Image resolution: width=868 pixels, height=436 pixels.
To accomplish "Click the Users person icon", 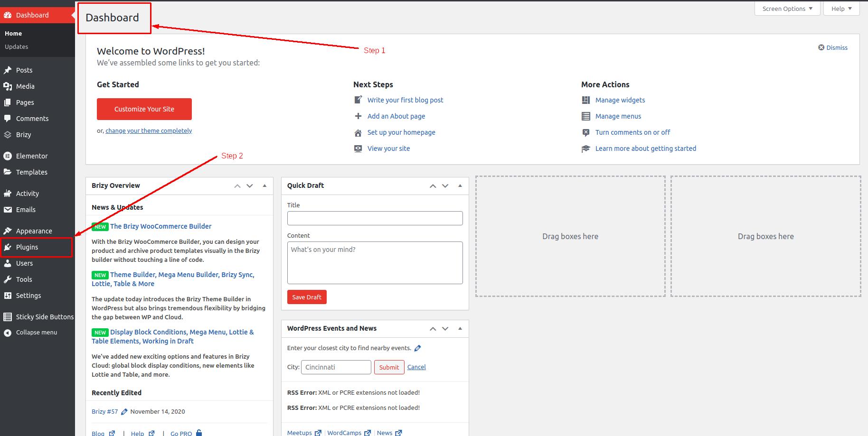I will [x=8, y=263].
